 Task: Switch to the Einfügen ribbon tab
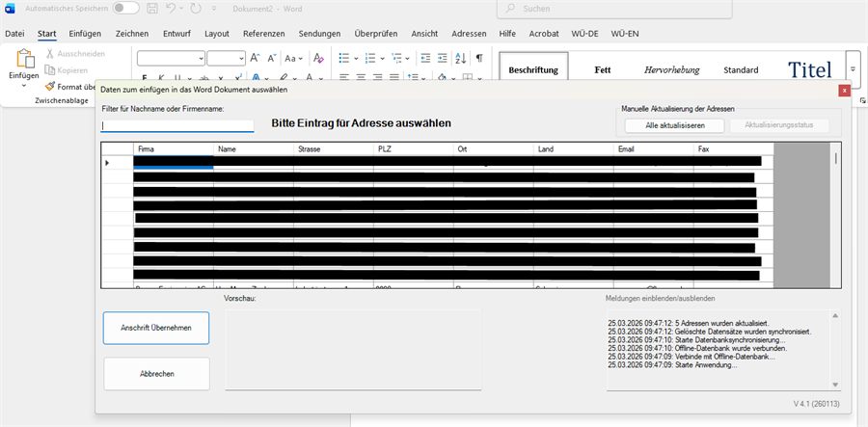coord(85,34)
